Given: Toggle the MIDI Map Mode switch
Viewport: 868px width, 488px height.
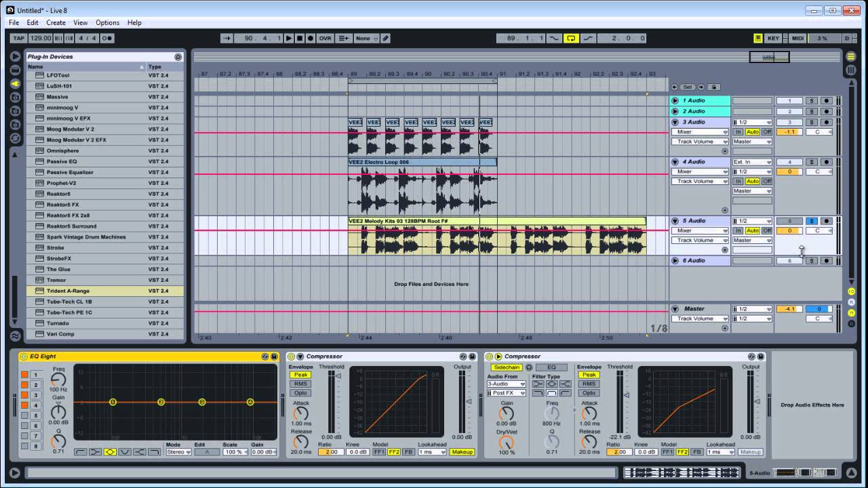Looking at the screenshot, I should [x=797, y=39].
